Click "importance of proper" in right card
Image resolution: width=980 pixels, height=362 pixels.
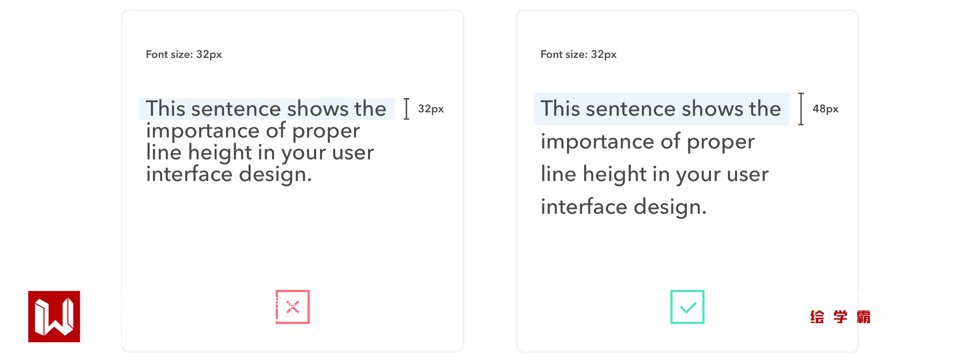click(647, 142)
